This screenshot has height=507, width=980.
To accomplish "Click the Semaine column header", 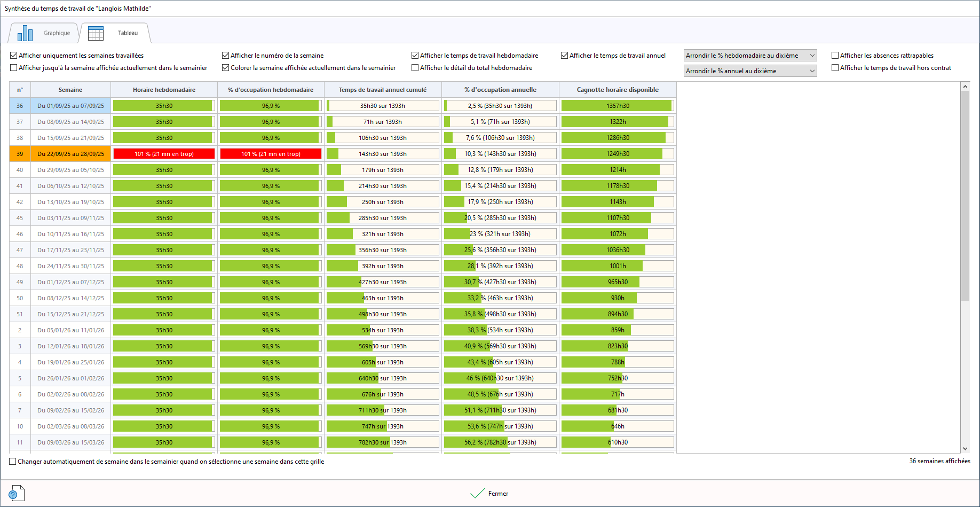I will [70, 90].
